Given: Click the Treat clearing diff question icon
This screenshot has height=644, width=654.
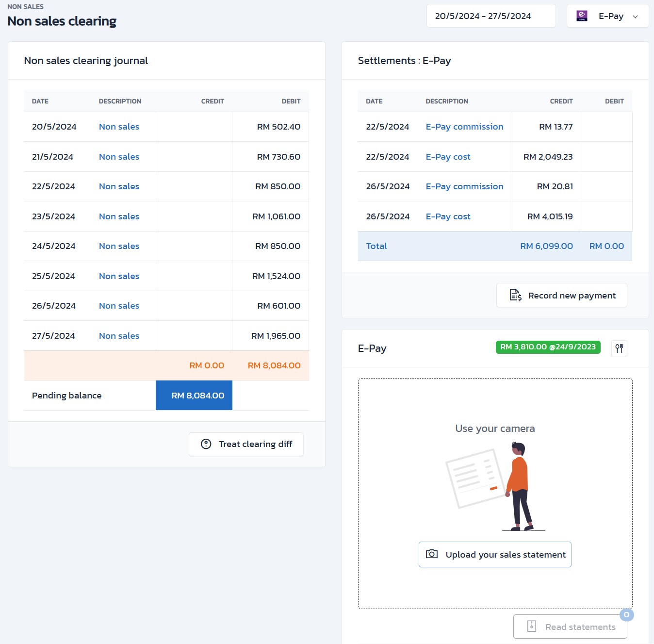Looking at the screenshot, I should pyautogui.click(x=206, y=444).
